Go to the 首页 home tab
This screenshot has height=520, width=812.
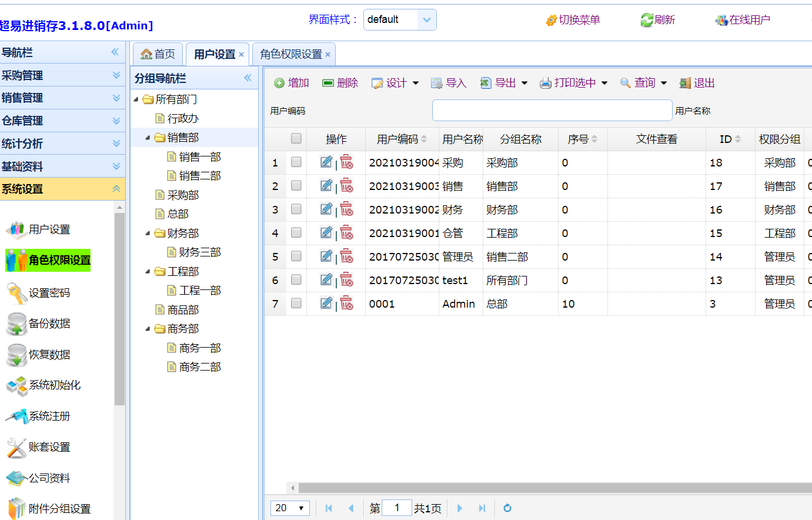tap(158, 54)
